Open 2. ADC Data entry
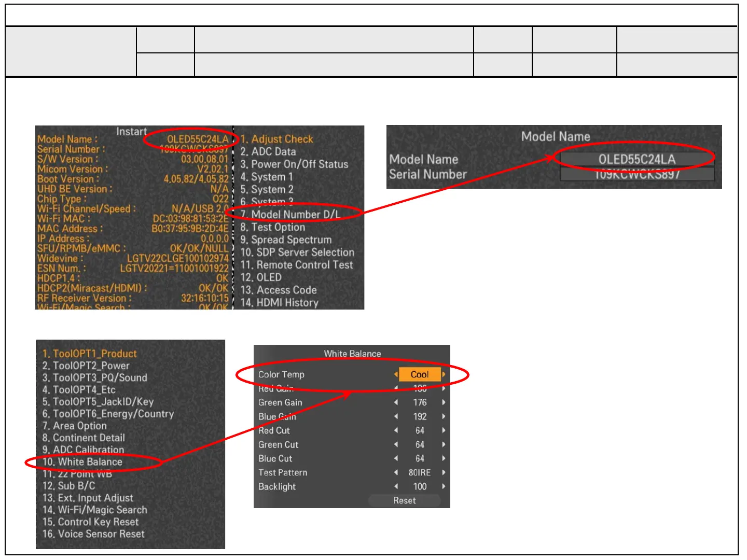747x560 pixels. 268,151
